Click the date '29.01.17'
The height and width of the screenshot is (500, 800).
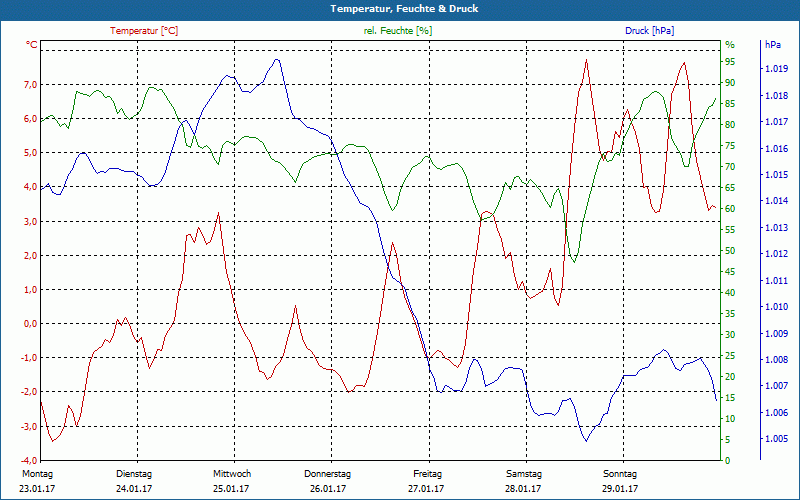coord(619,489)
